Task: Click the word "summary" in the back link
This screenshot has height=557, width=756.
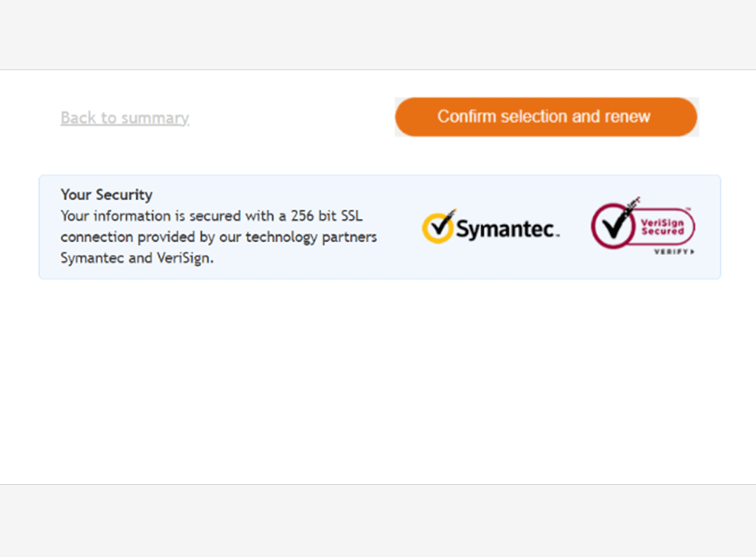Action: (155, 117)
